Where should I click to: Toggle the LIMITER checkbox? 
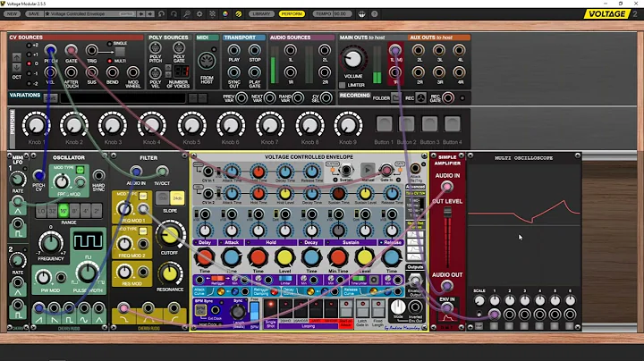(342, 85)
